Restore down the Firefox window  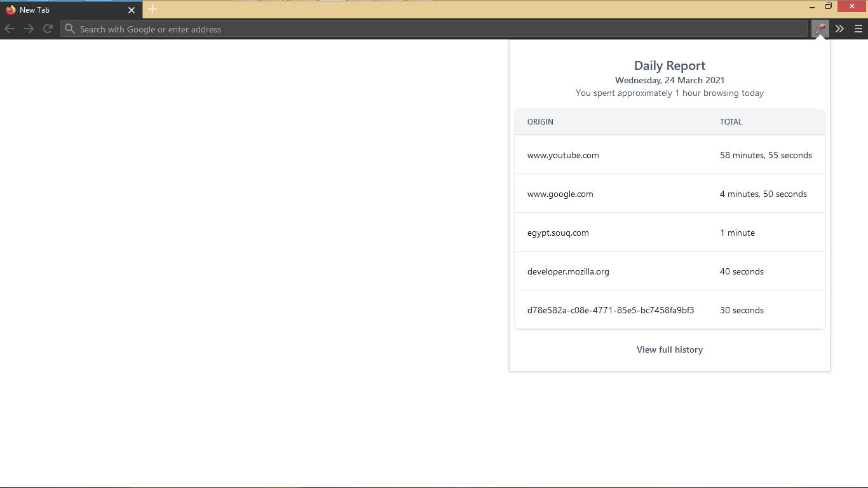(x=829, y=6)
